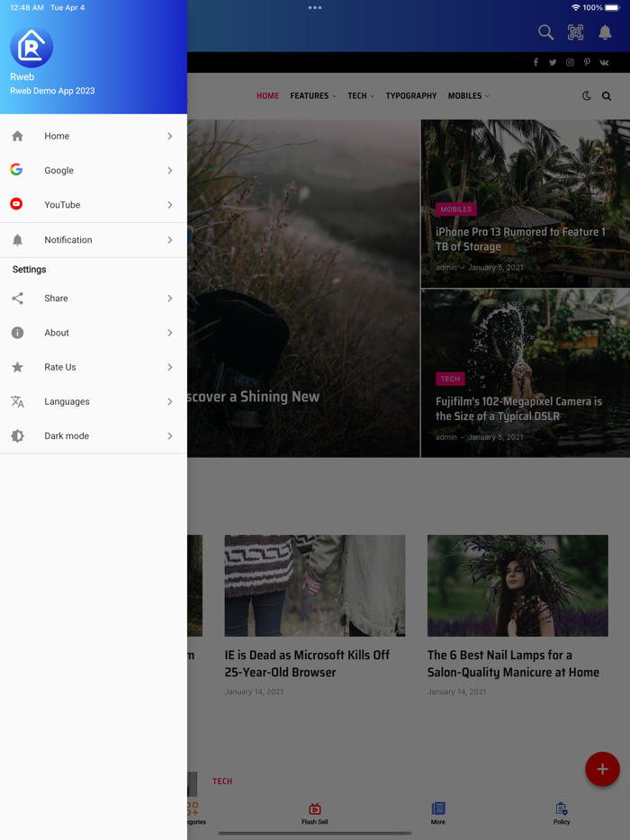Image resolution: width=630 pixels, height=840 pixels.
Task: Select HOME in website navigation
Action: (267, 96)
